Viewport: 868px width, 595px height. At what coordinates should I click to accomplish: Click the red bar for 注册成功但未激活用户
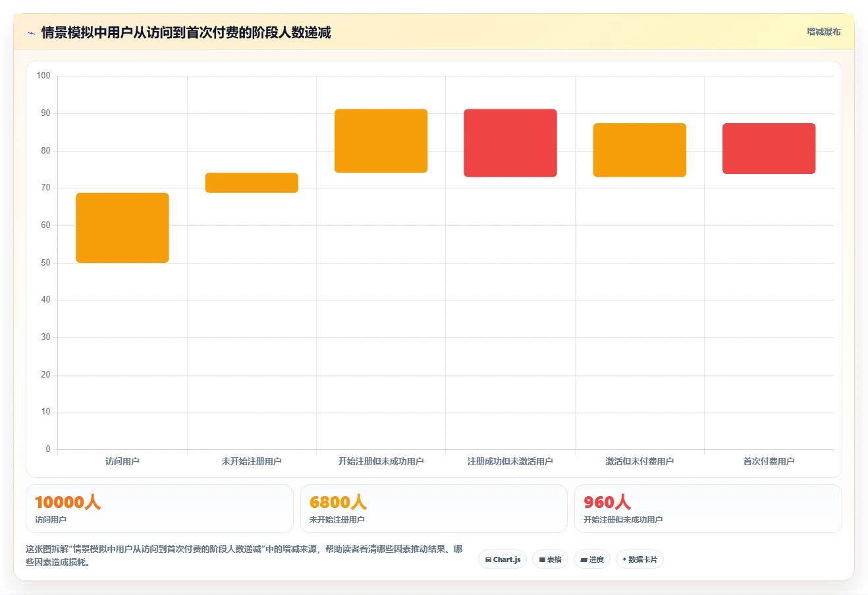click(510, 143)
